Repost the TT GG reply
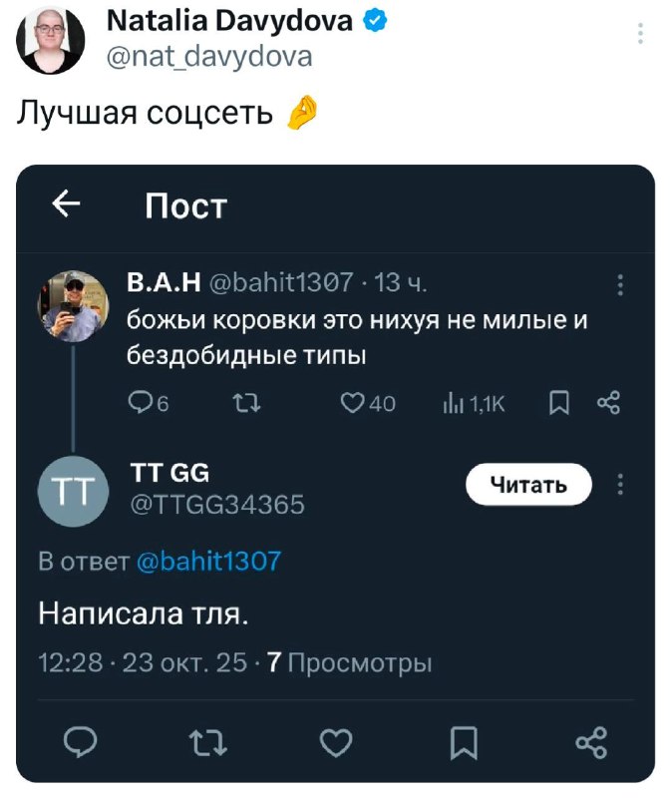Screen dimensions: 672x798 [x=206, y=742]
